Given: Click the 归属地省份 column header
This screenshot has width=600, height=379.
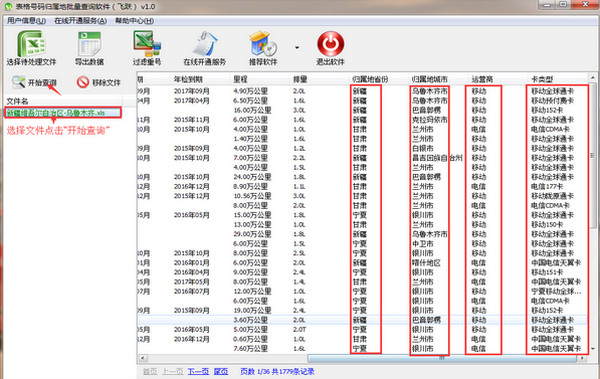Looking at the screenshot, I should click(370, 79).
